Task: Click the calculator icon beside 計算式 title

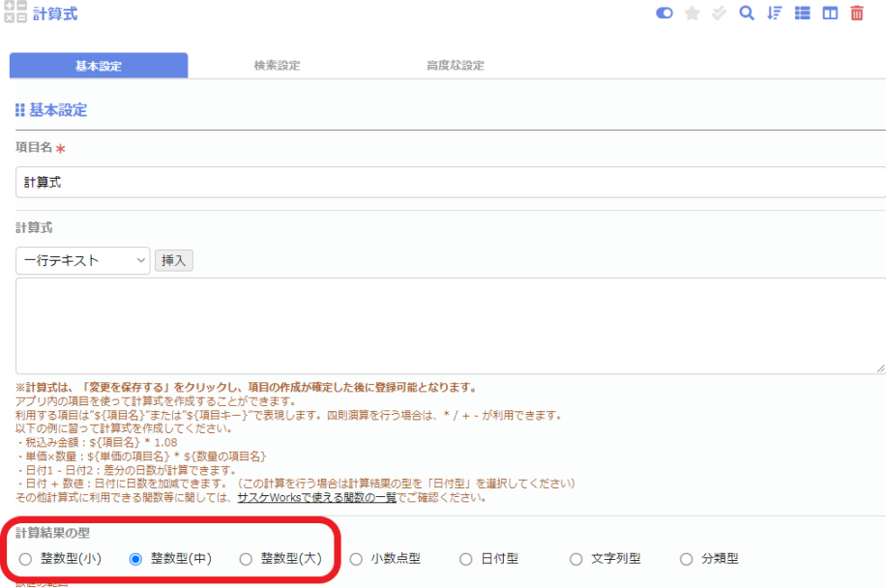Action: [x=15, y=13]
